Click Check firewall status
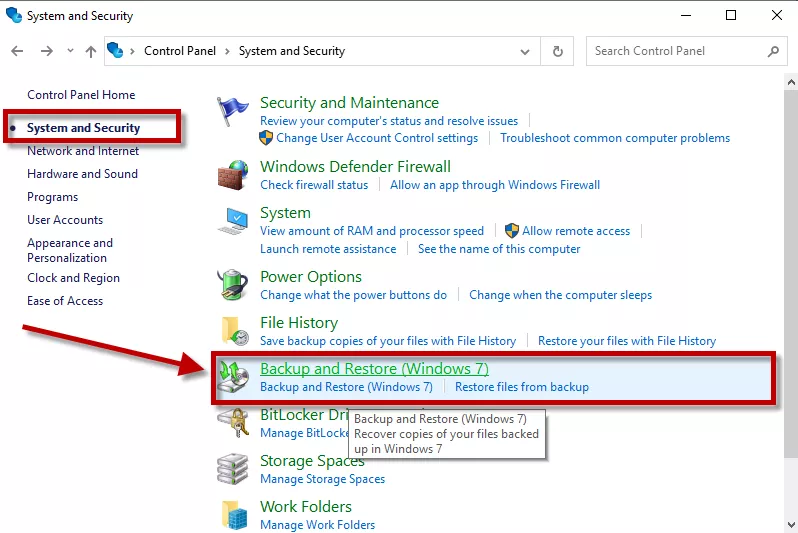The width and height of the screenshot is (798, 533). [314, 185]
